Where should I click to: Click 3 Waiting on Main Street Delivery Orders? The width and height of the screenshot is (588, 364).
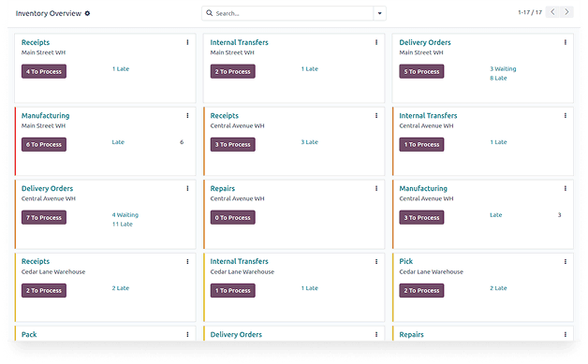pos(503,69)
